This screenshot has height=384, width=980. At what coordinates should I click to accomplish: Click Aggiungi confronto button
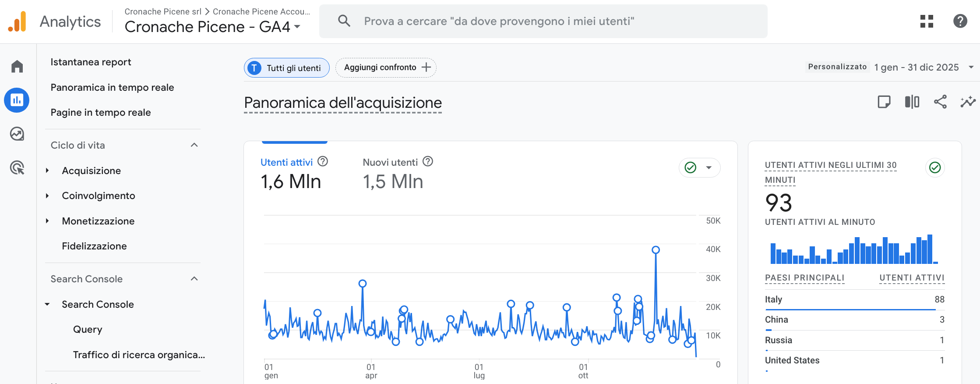click(x=386, y=68)
